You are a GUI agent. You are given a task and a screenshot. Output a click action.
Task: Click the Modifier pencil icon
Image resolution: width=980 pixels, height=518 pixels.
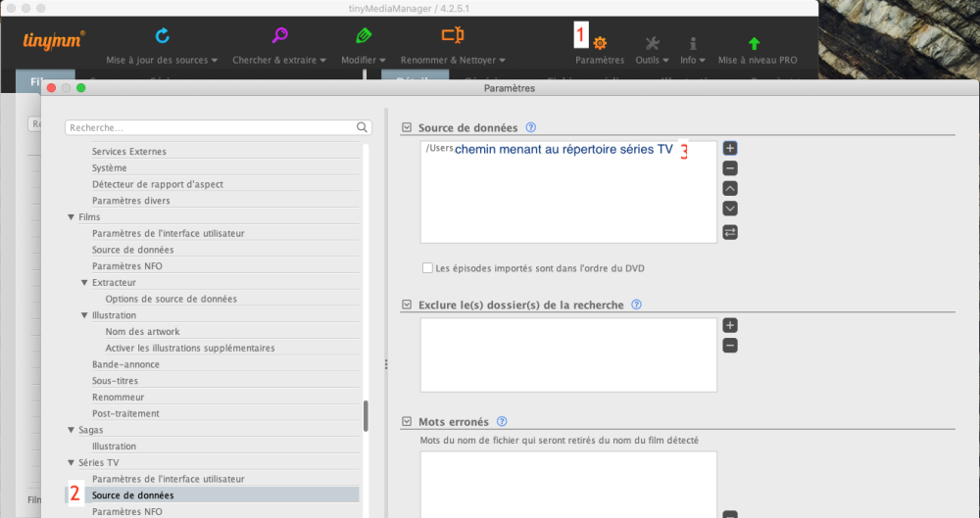pos(365,36)
